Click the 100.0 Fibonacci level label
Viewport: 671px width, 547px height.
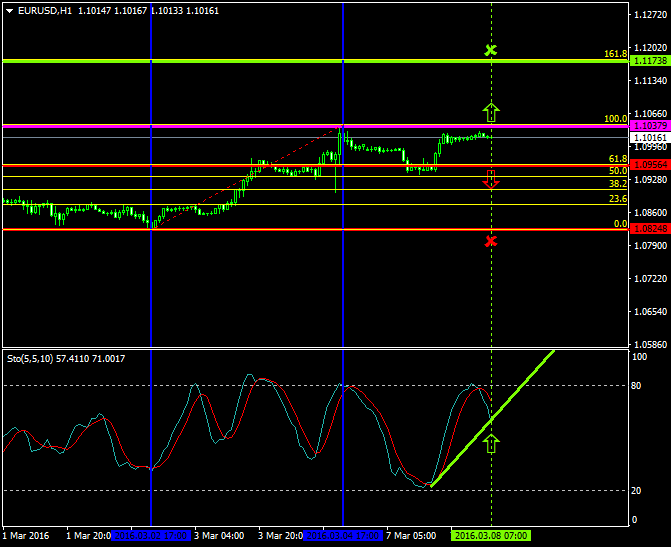pyautogui.click(x=616, y=119)
